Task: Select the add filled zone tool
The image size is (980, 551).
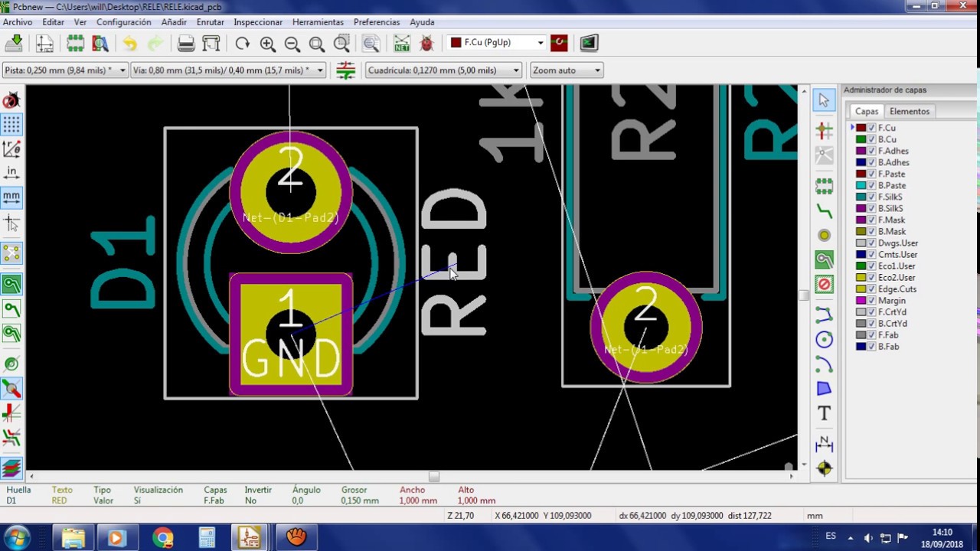Action: click(x=824, y=260)
